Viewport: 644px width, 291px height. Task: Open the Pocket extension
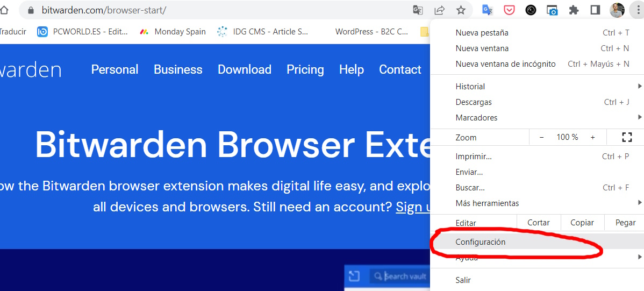(x=509, y=10)
